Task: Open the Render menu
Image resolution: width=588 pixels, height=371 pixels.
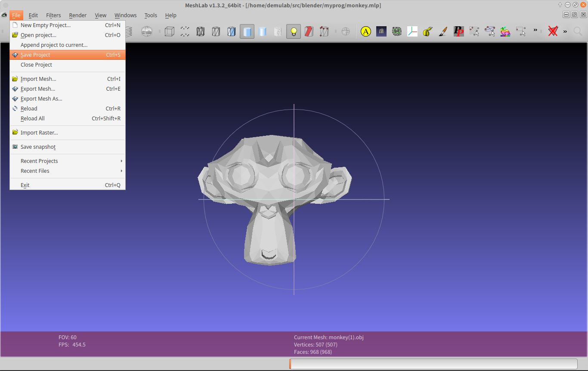Action: (78, 15)
